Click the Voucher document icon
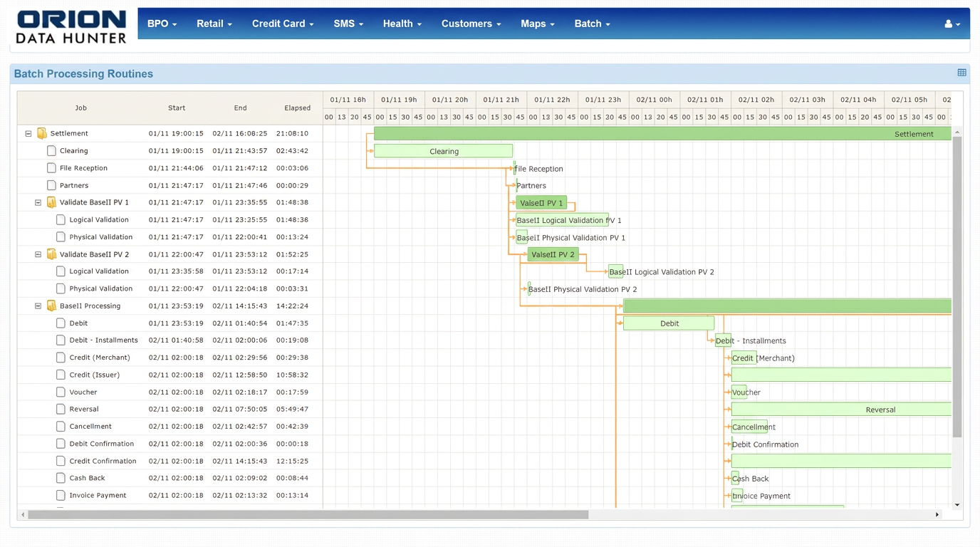 click(x=61, y=392)
